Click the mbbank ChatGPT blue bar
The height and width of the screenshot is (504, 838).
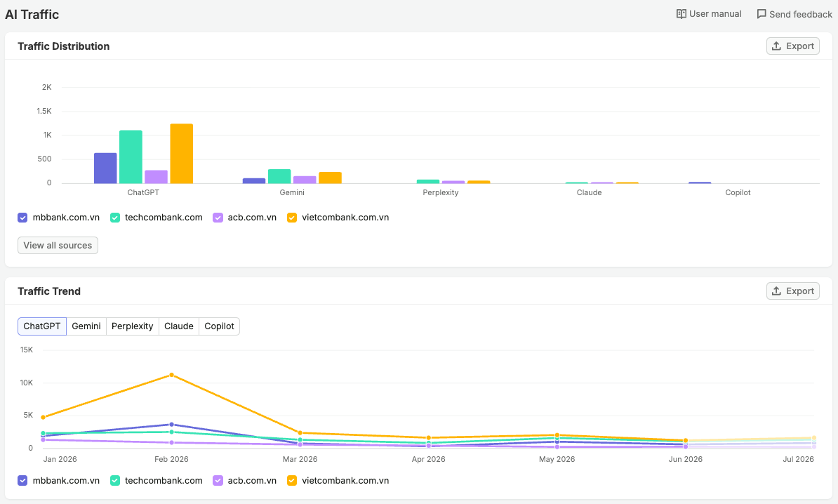[105, 168]
